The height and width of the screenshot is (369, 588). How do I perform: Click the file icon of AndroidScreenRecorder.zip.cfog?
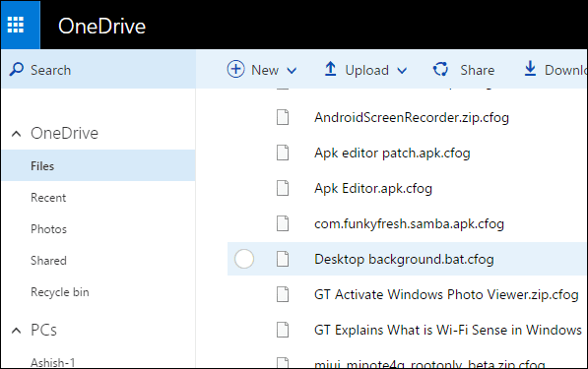click(283, 117)
